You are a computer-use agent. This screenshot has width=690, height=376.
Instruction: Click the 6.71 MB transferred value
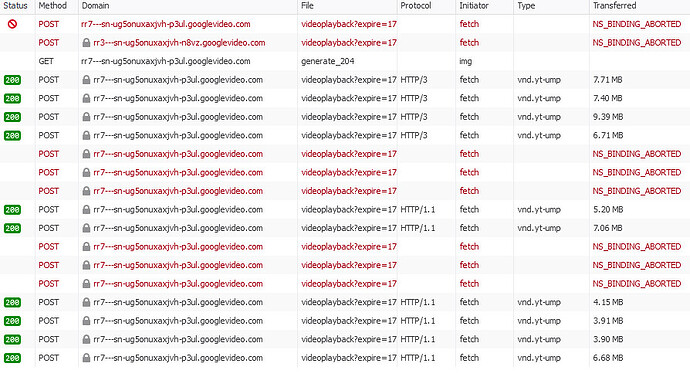click(x=608, y=135)
